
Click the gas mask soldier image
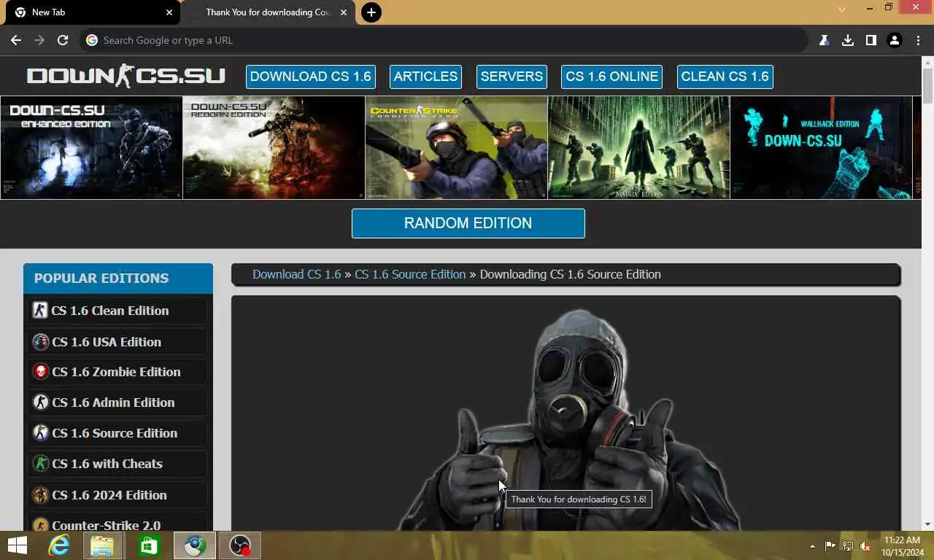point(566,419)
